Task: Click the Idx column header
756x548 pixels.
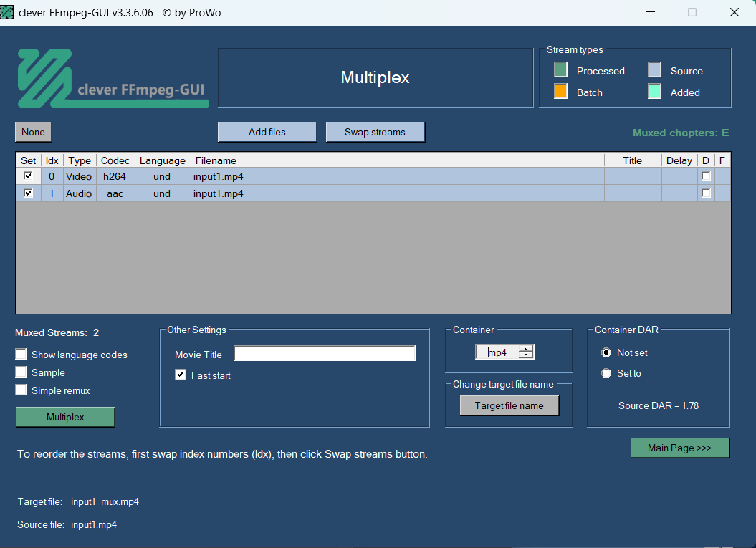Action: click(52, 160)
